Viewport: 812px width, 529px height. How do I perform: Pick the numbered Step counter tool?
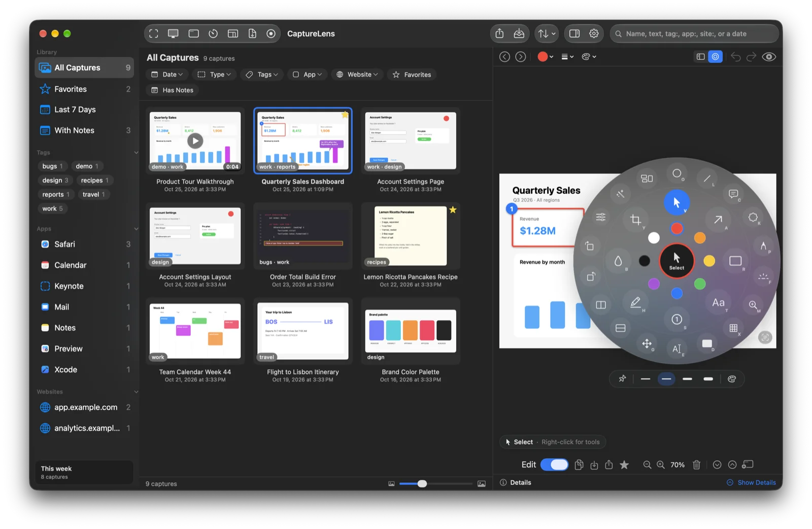(x=676, y=319)
